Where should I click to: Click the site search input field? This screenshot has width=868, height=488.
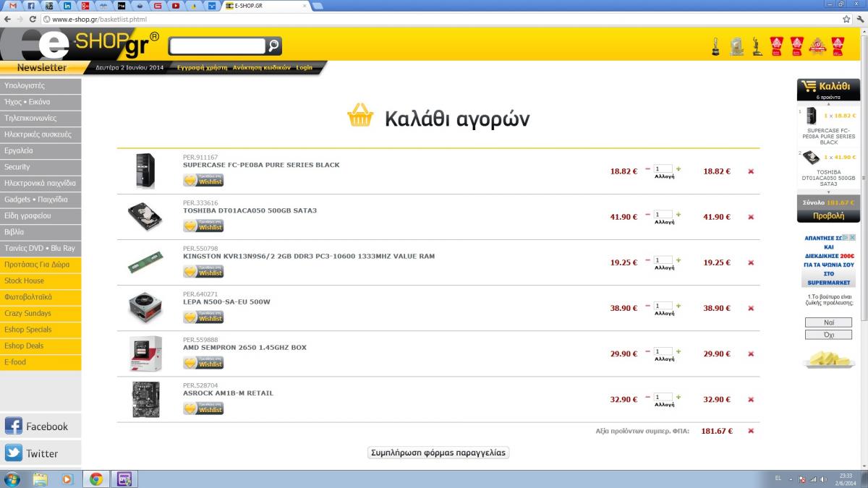(217, 46)
